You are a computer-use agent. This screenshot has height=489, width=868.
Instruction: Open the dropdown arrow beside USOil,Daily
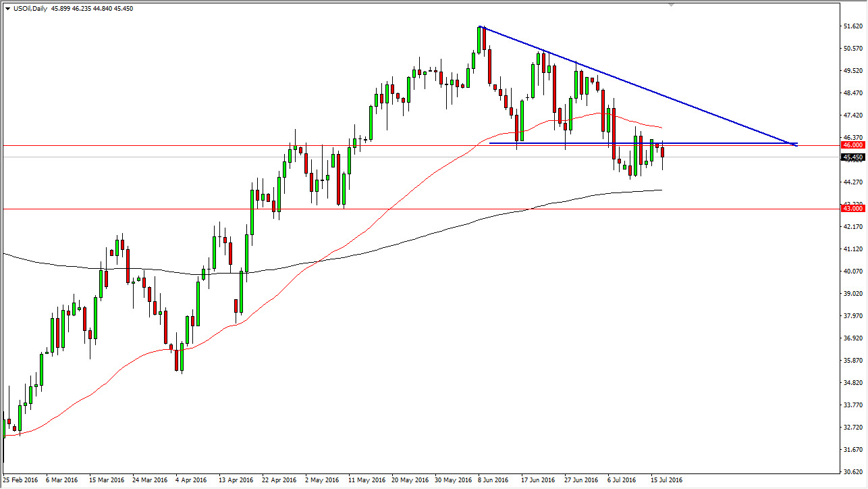pyautogui.click(x=7, y=8)
